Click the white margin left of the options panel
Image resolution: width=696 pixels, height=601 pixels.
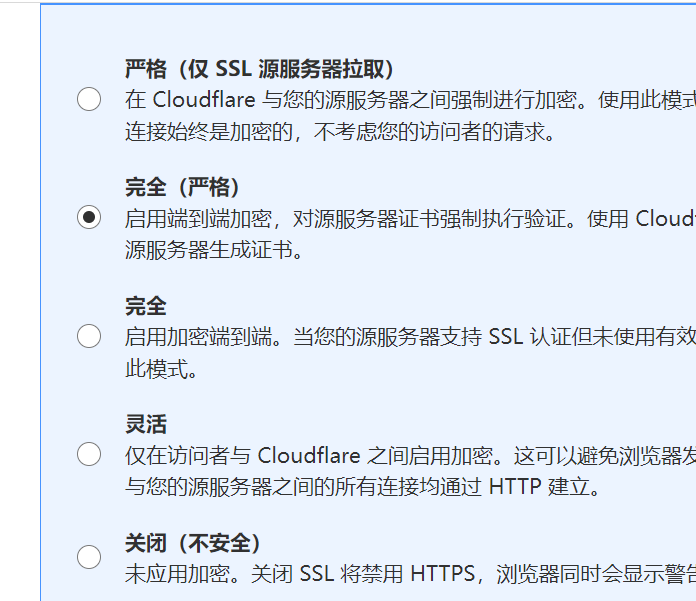click(20, 300)
